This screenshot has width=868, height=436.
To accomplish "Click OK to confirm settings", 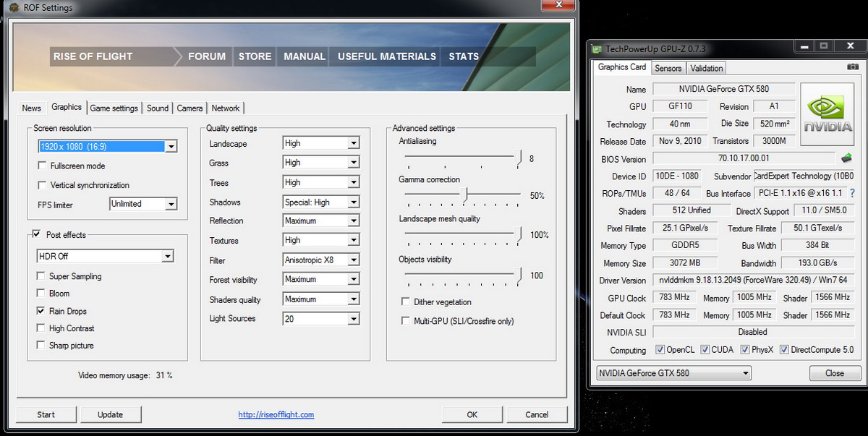I will [472, 414].
